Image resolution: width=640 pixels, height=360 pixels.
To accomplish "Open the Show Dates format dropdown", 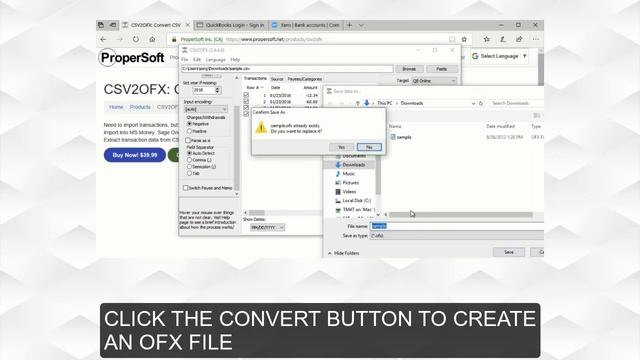I will [x=267, y=227].
